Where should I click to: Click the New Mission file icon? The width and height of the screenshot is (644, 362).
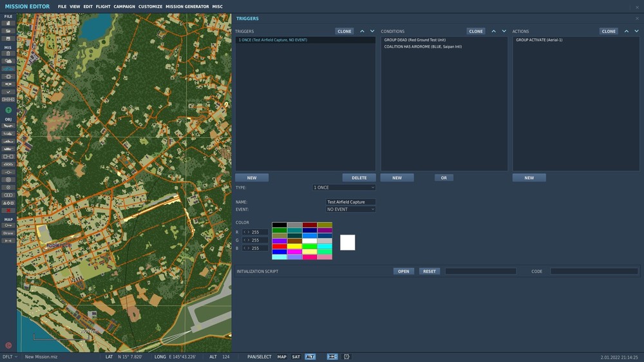[8, 23]
